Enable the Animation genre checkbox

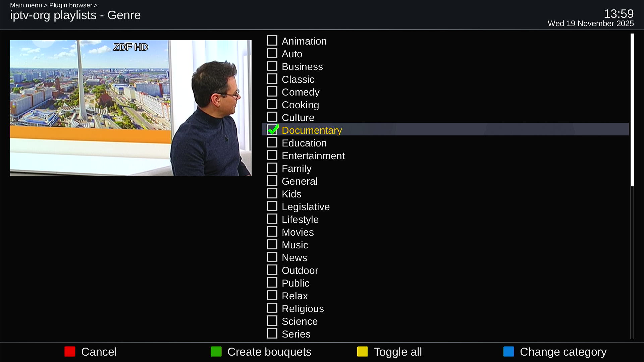[x=272, y=41]
